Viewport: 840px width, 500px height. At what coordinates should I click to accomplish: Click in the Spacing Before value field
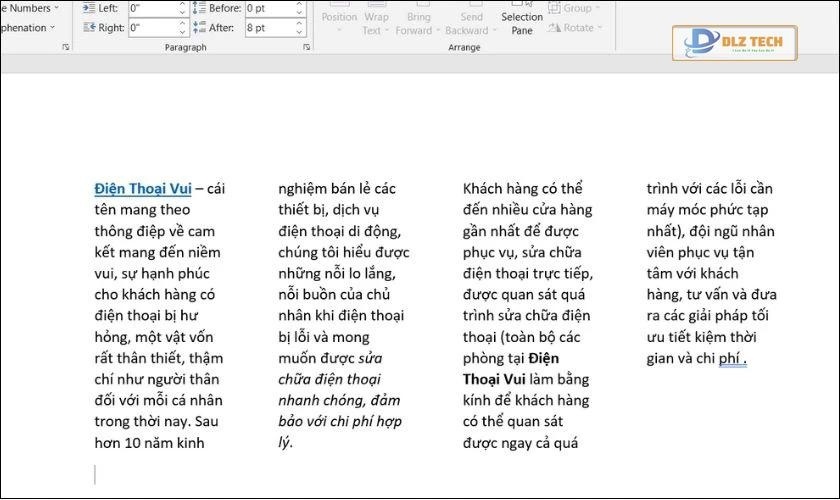click(x=266, y=8)
